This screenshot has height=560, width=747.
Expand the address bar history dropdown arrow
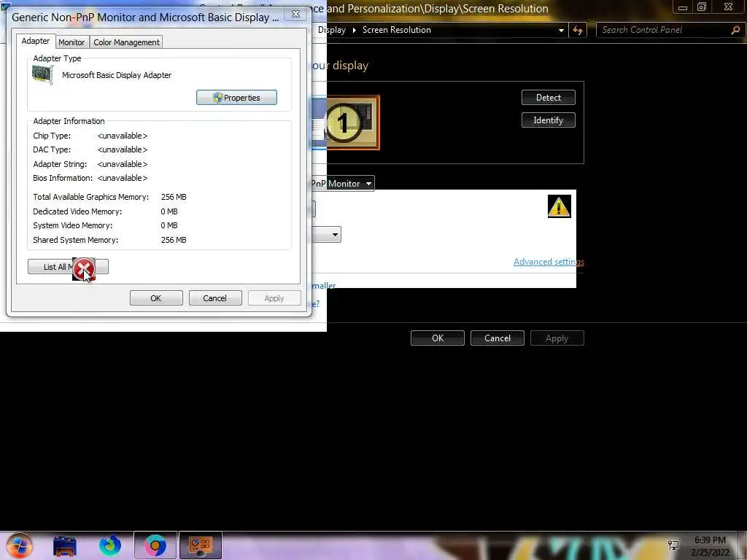[561, 30]
